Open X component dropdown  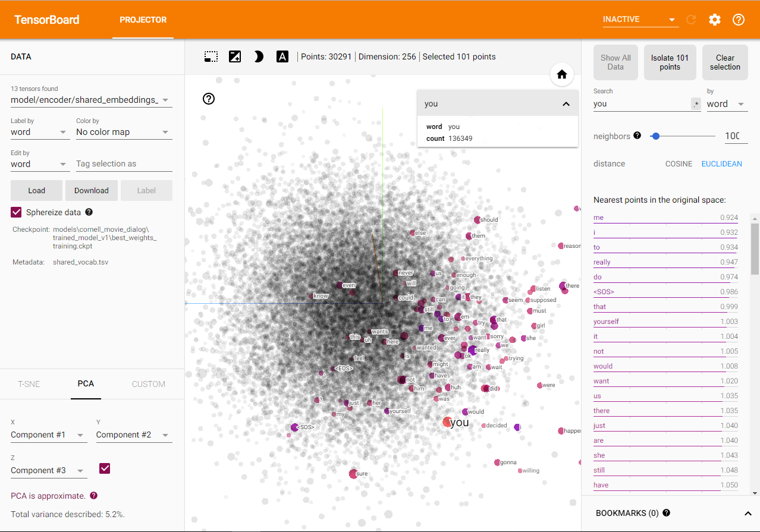coord(48,435)
